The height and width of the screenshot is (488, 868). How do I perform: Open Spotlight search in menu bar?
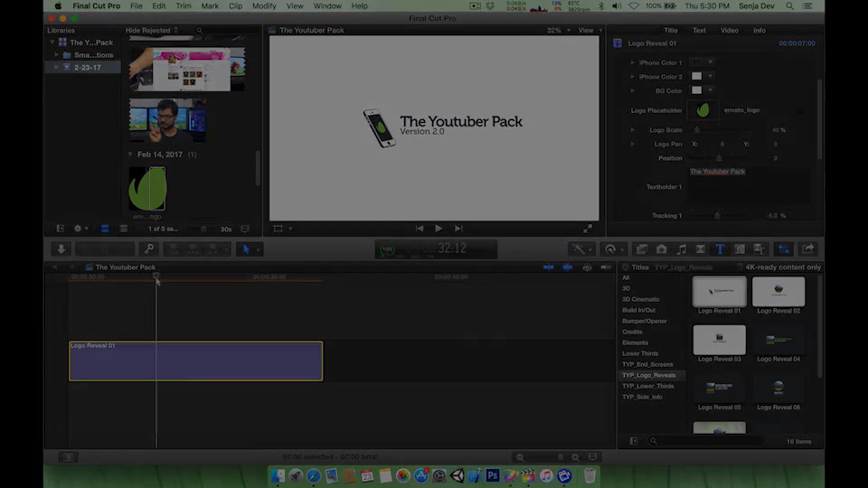pyautogui.click(x=789, y=6)
